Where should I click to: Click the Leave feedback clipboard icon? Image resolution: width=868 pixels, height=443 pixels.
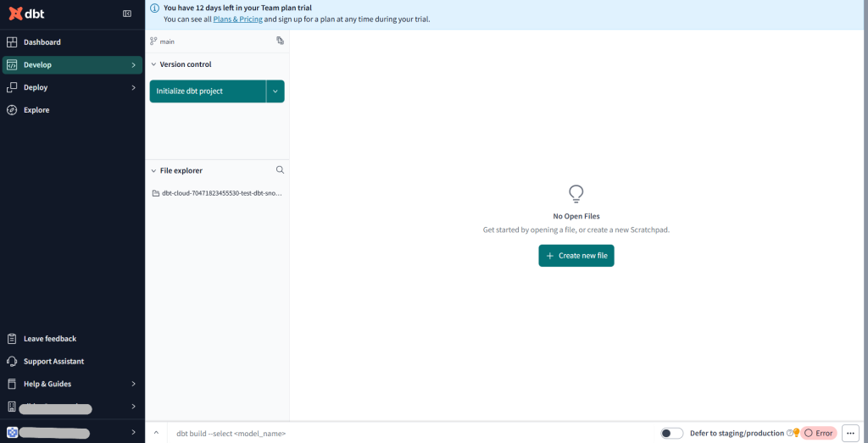[x=12, y=339]
